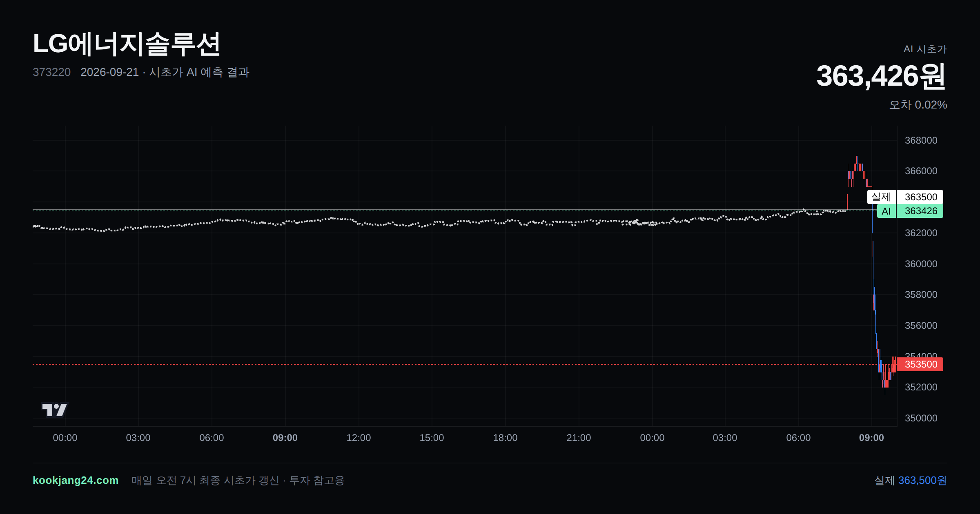The image size is (980, 514).
Task: Click the 366000 price axis label
Action: [x=921, y=171]
